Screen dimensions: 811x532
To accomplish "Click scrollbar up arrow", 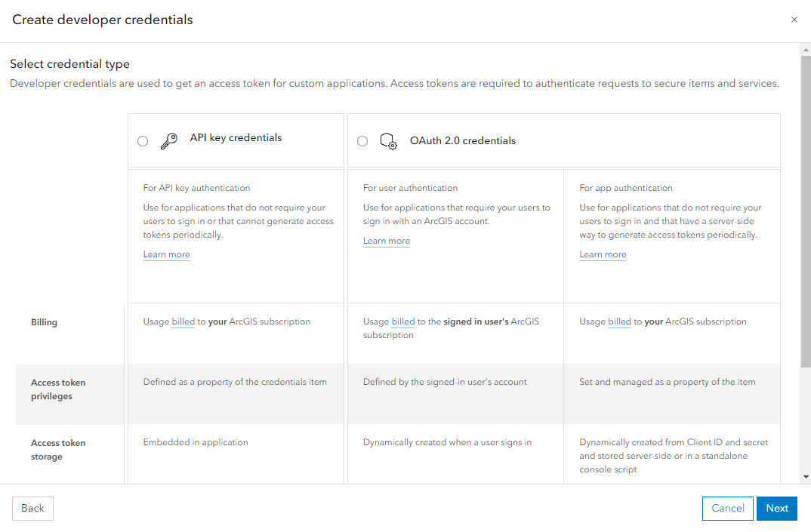I will [x=806, y=49].
